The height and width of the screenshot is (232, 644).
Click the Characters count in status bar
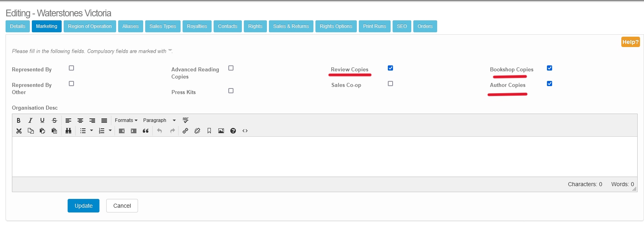pyautogui.click(x=585, y=184)
